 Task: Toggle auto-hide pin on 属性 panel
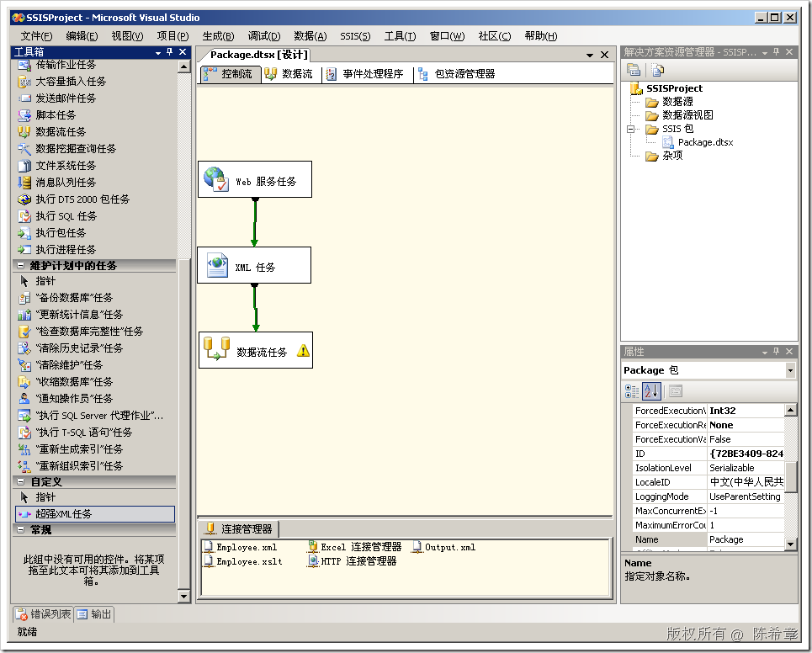pos(776,351)
